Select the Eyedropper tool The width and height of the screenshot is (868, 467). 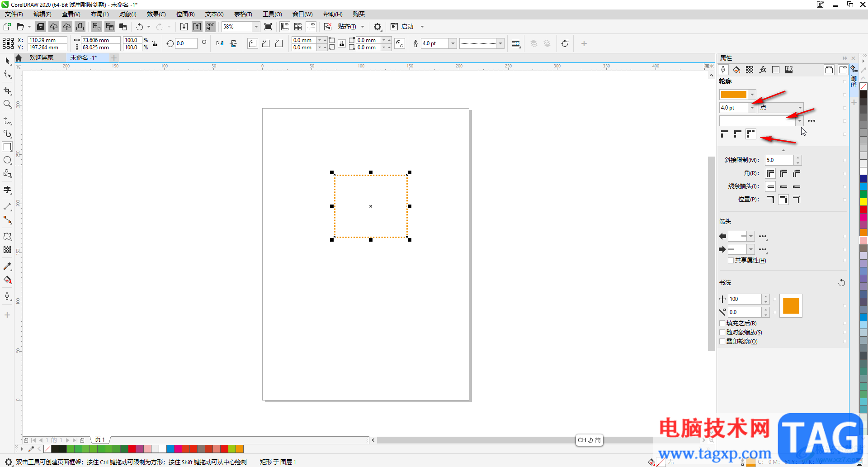pos(7,267)
